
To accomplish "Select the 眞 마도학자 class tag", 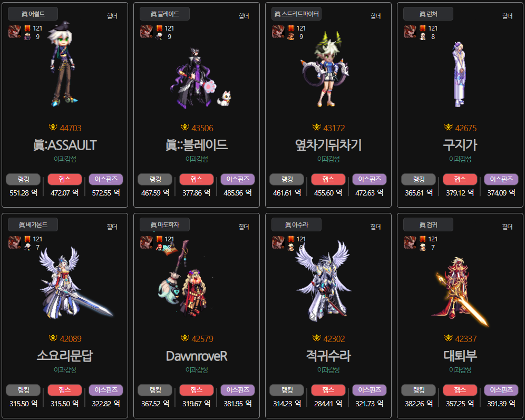I will [165, 224].
